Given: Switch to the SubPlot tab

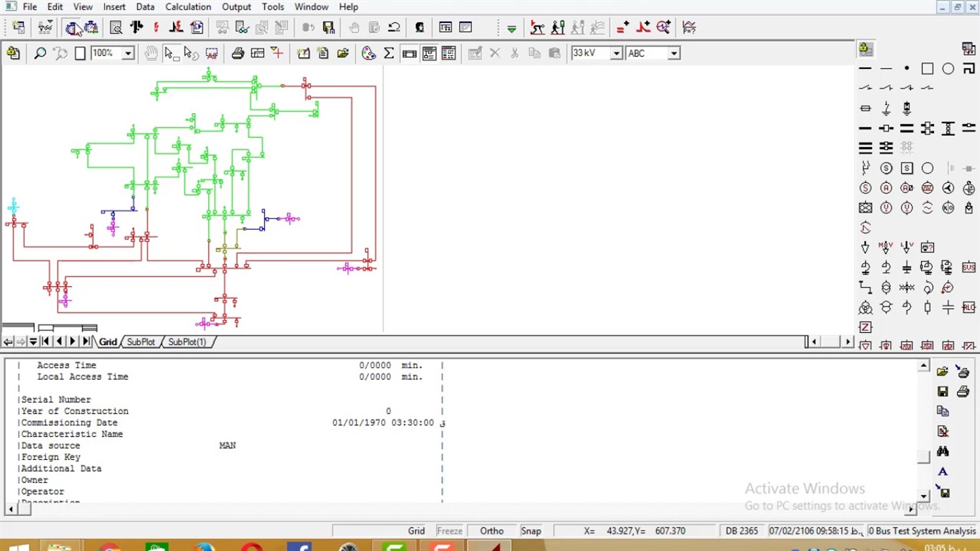Looking at the screenshot, I should (141, 342).
